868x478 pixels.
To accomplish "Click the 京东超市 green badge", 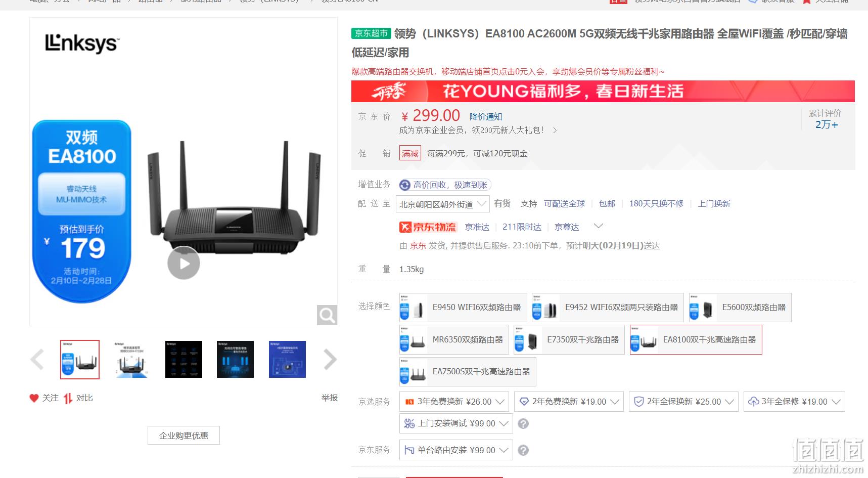I will 371,33.
